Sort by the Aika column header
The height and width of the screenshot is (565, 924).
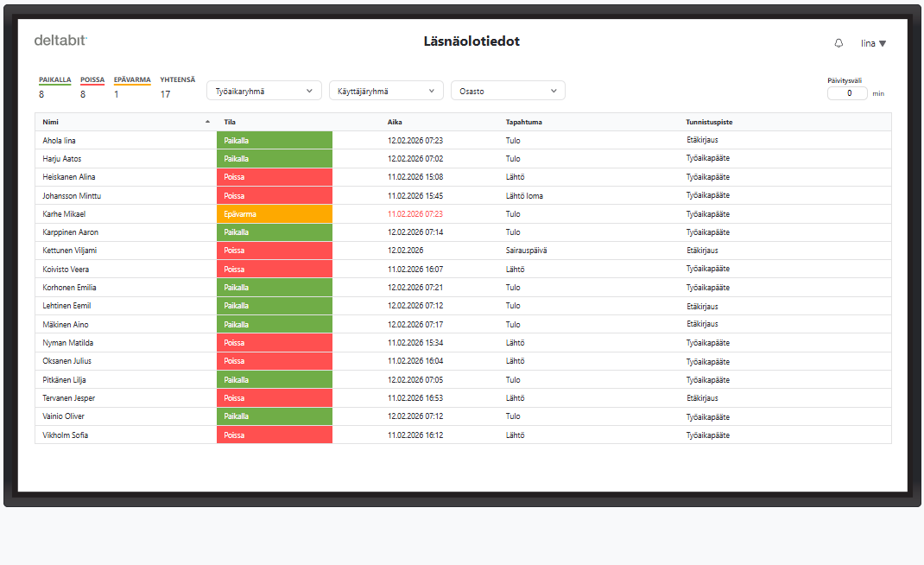[395, 122]
